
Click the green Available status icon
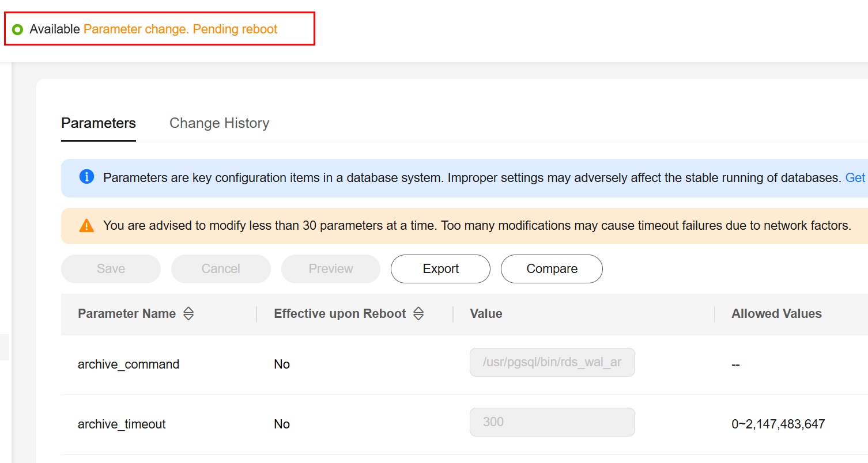tap(18, 29)
